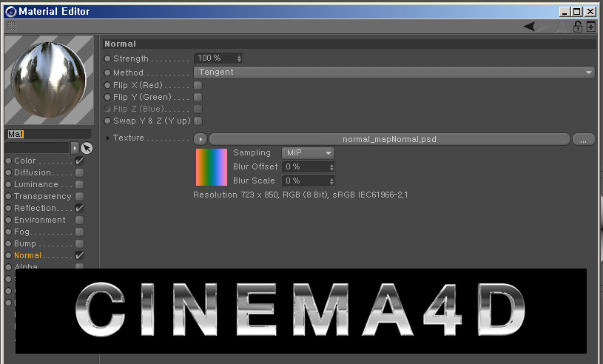
Task: Click the Fog channel animation dot
Action: pos(8,232)
